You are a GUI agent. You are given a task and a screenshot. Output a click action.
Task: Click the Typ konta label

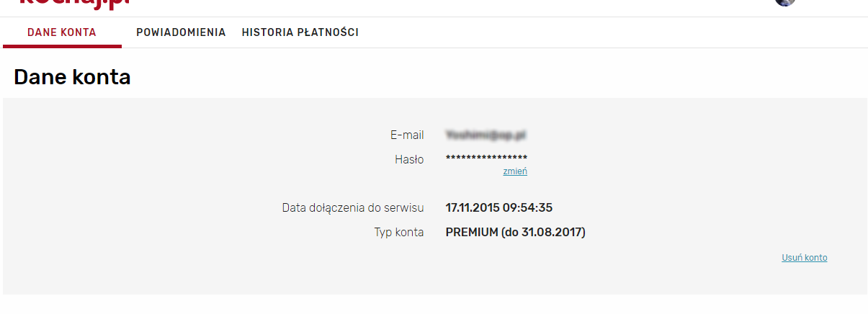pyautogui.click(x=399, y=233)
